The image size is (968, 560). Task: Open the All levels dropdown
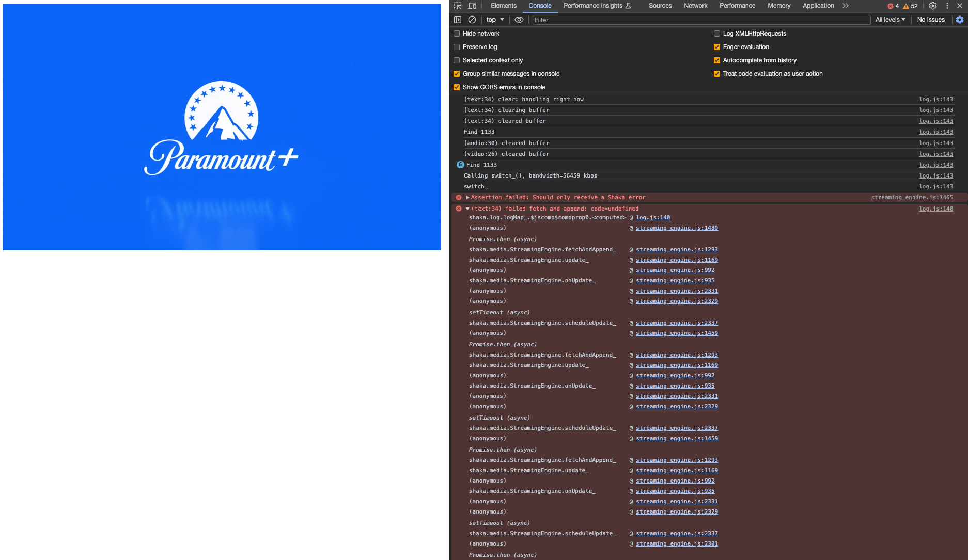(889, 20)
